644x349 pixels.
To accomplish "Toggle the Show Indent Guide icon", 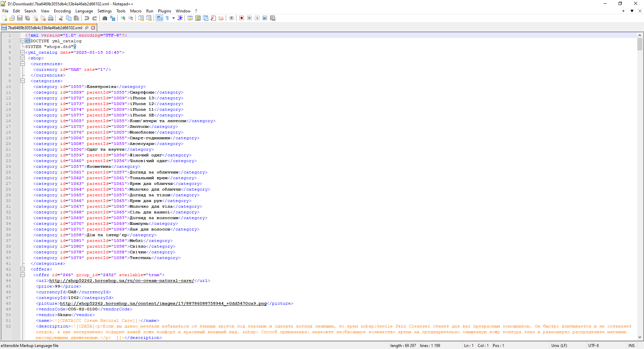I will click(x=180, y=18).
